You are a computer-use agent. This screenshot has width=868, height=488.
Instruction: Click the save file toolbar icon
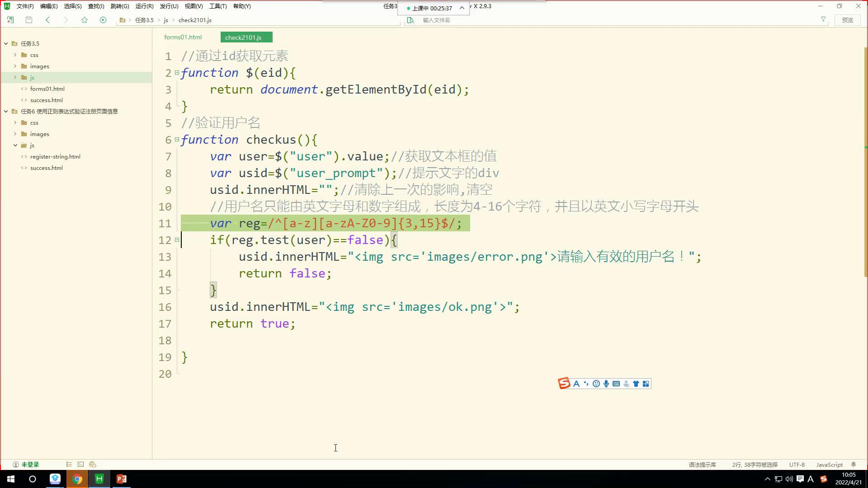pyautogui.click(x=29, y=20)
